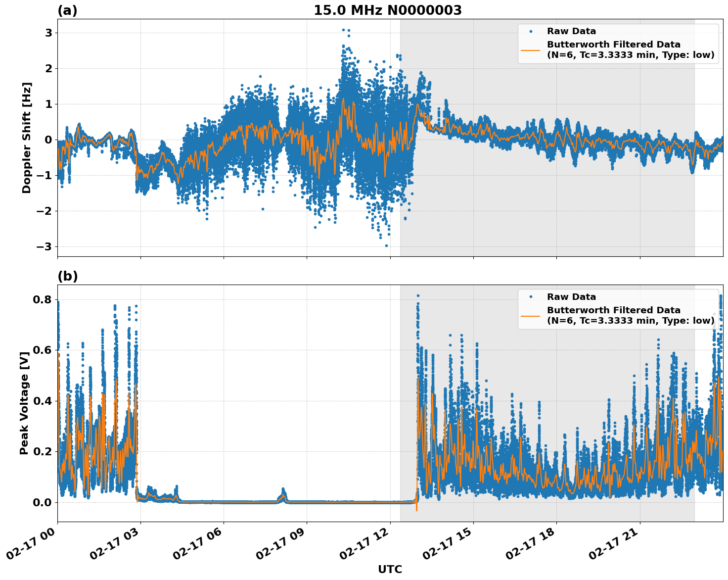Click the orange Butterworth line sample in the bottom legend
Viewport: 728px width, 580px height.
point(531,316)
